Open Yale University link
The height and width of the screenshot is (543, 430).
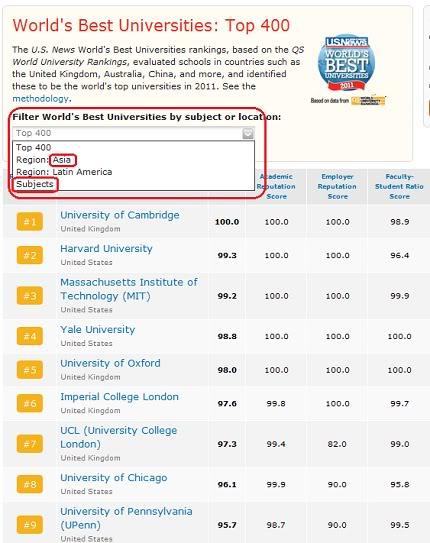pyautogui.click(x=98, y=330)
